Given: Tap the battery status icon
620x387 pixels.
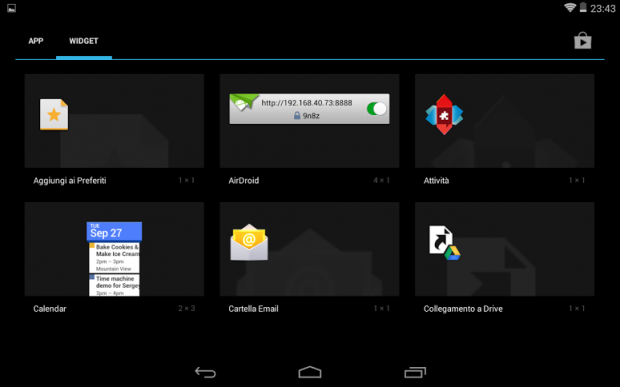Looking at the screenshot, I should (x=583, y=8).
